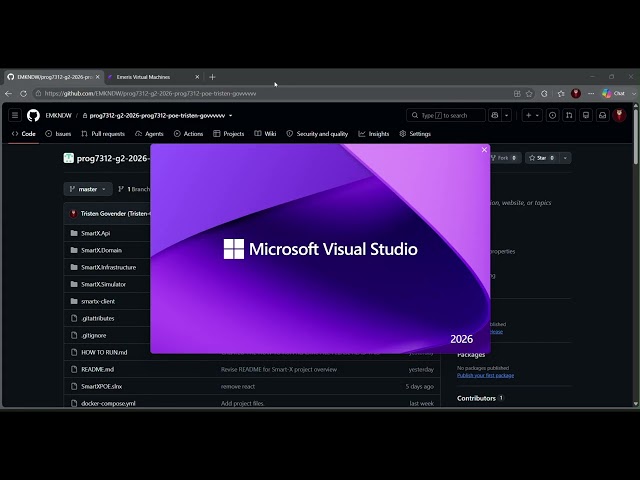Open the Issues shortcut icon in GitHub header
Viewport: 640px width, 480px height.
coord(552,116)
